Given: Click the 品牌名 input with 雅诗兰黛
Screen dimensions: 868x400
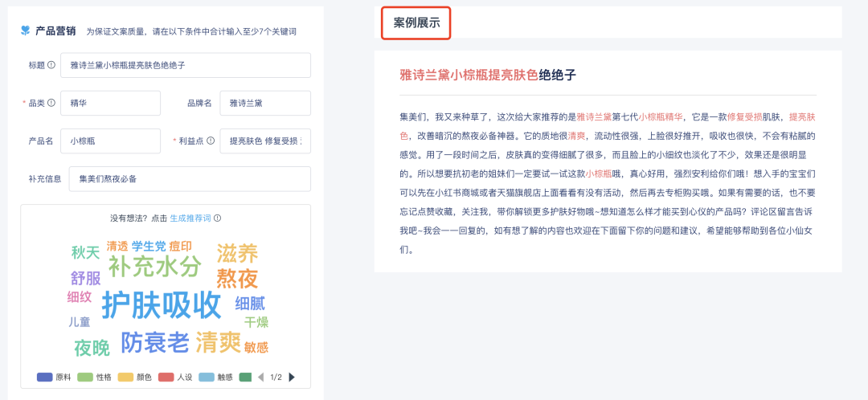Looking at the screenshot, I should click(265, 103).
